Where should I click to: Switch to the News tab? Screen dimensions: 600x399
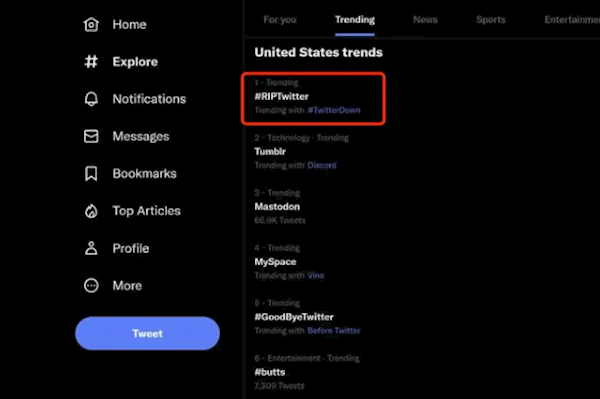[425, 20]
